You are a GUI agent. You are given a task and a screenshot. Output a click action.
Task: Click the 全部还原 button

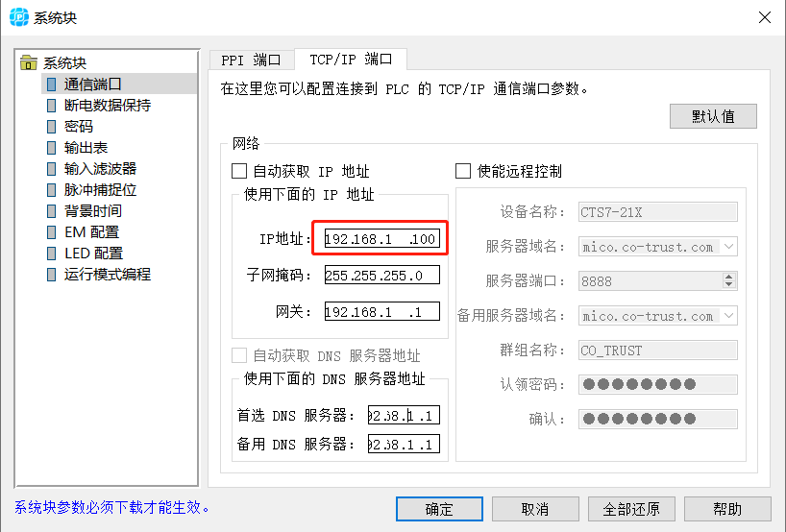631,509
